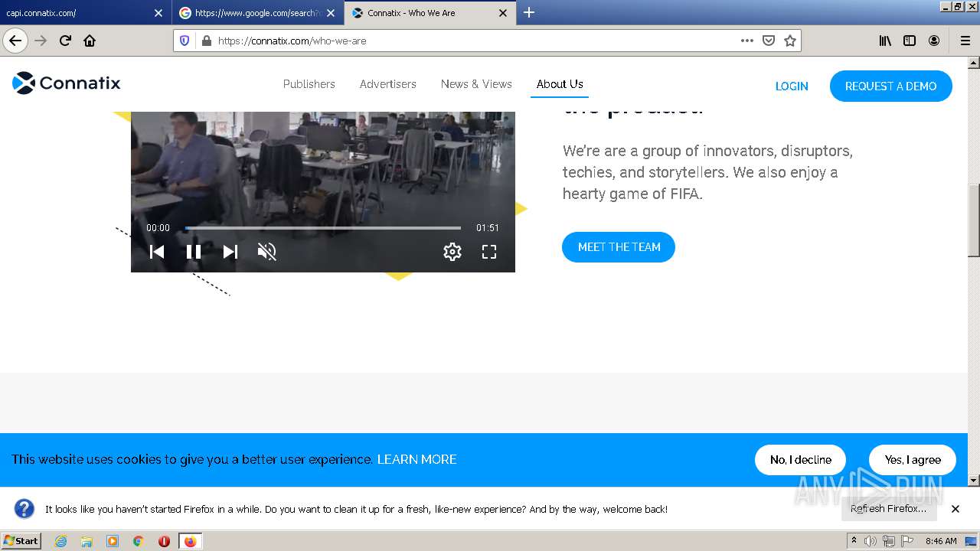Accept cookies with Yes, I agree
This screenshot has height=551, width=980.
tap(913, 460)
